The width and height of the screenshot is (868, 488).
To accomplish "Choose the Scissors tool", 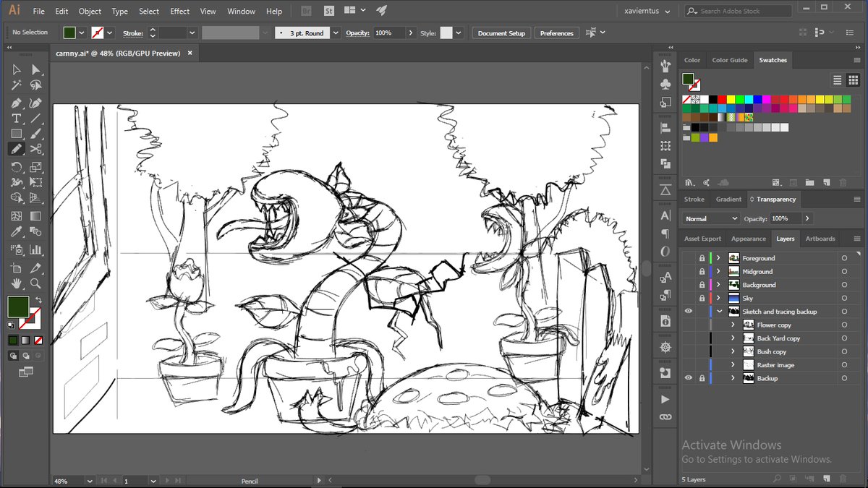I will (35, 149).
